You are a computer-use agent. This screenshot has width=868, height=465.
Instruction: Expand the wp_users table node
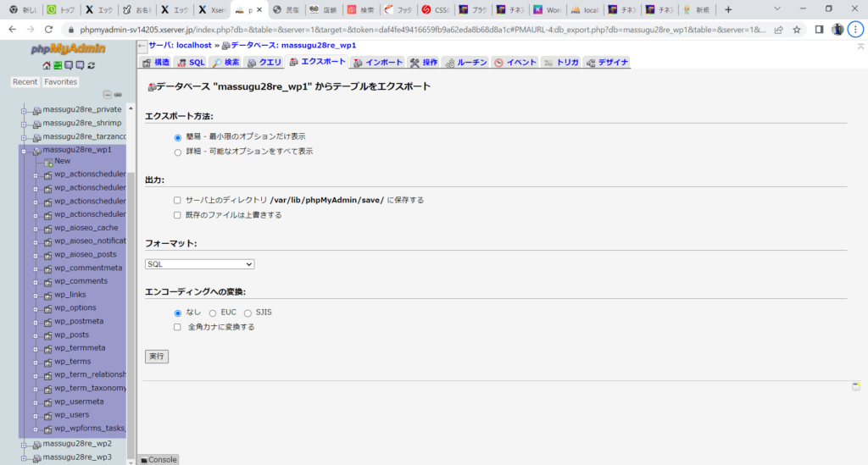click(36, 417)
